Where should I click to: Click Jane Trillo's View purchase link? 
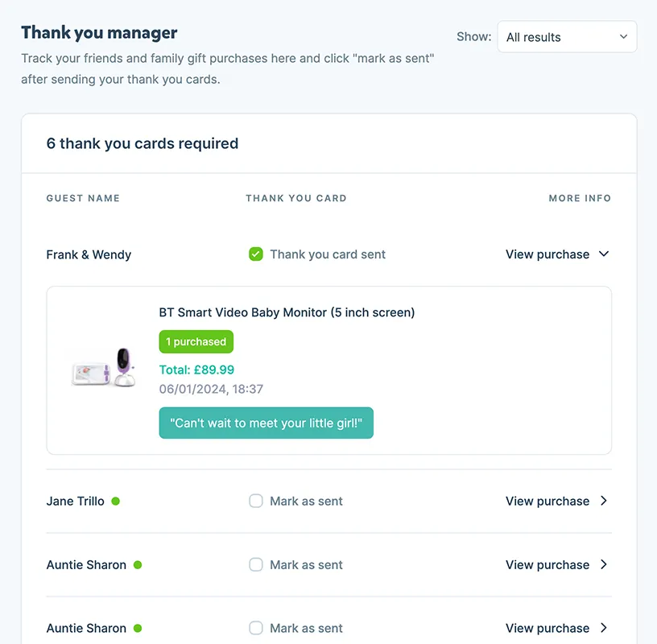[x=547, y=501]
